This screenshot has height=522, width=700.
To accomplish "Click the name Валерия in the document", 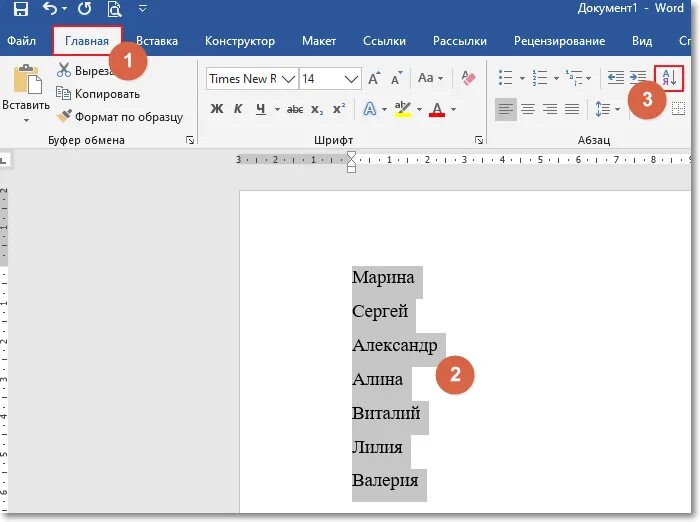I will point(385,481).
